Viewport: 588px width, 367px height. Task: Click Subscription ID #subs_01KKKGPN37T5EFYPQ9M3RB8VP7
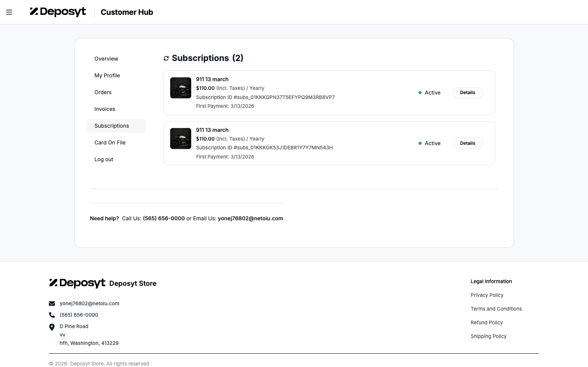point(265,97)
